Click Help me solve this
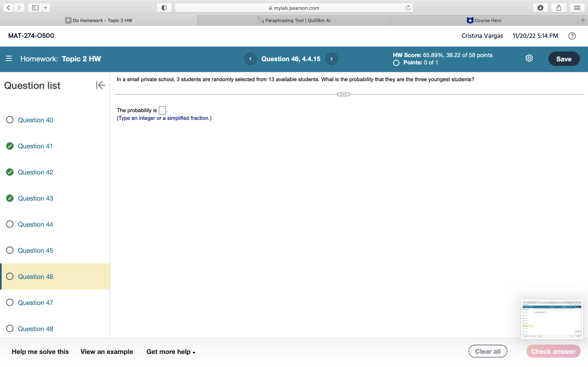Image resolution: width=588 pixels, height=367 pixels. click(x=40, y=352)
